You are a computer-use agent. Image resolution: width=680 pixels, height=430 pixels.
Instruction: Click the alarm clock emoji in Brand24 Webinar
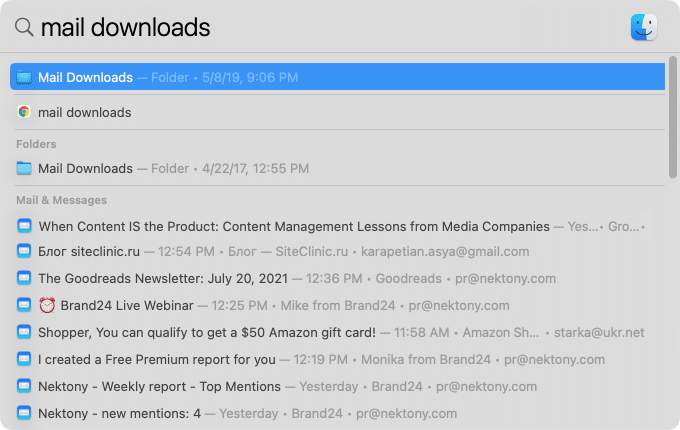[x=47, y=305]
